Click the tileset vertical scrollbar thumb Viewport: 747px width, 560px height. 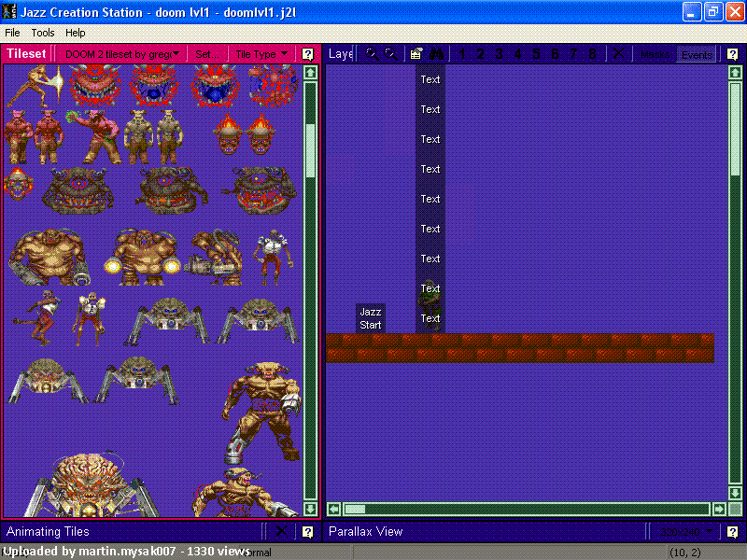click(x=310, y=150)
